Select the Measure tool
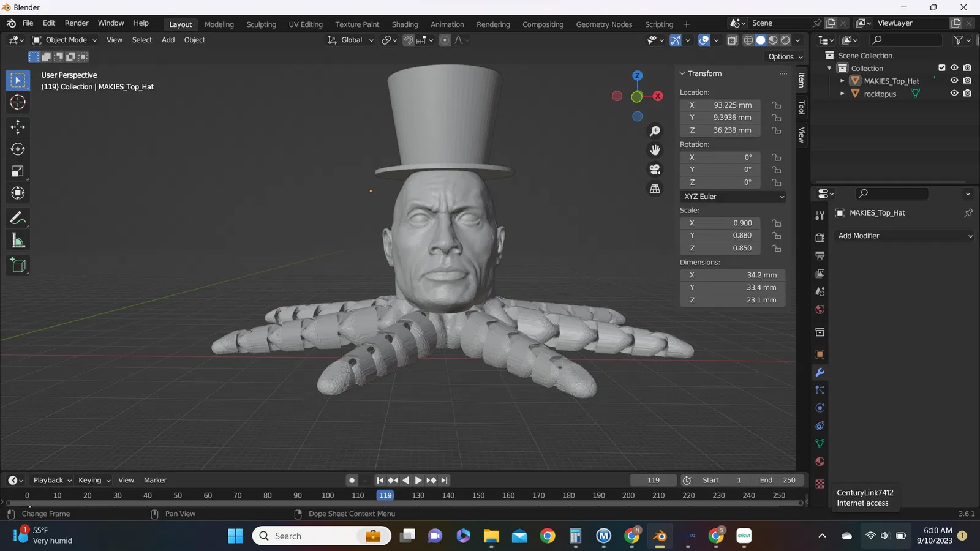The image size is (980, 551). 18,241
